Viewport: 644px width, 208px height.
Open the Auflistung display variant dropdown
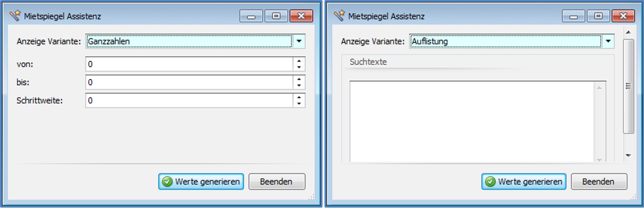[608, 41]
